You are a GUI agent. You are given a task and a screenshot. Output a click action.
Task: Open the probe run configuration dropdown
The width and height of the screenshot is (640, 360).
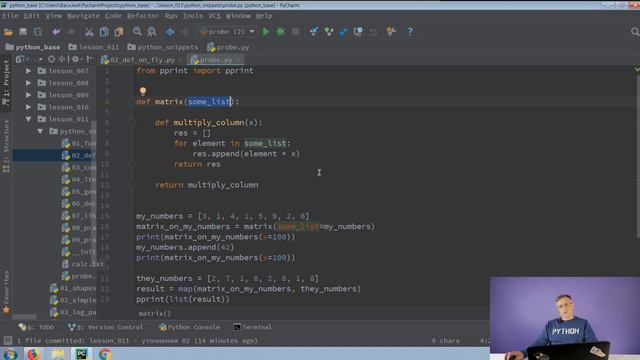(x=227, y=32)
